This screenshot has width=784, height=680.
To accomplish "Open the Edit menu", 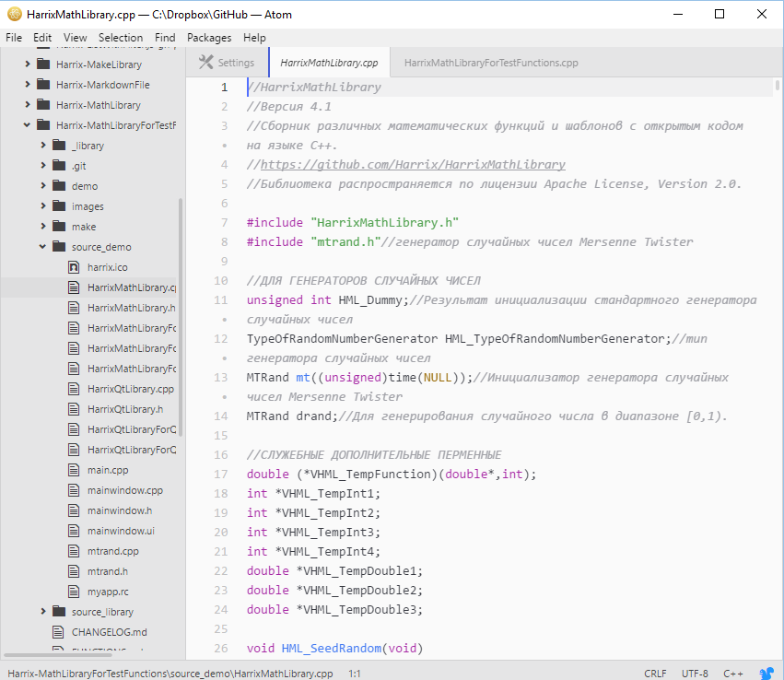I will [42, 38].
